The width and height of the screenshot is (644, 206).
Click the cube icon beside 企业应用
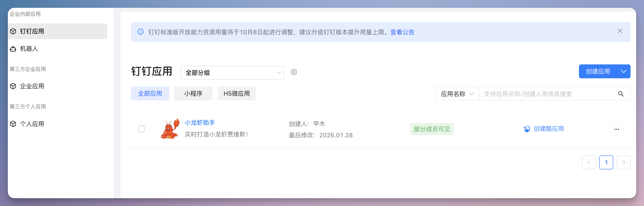(x=13, y=86)
